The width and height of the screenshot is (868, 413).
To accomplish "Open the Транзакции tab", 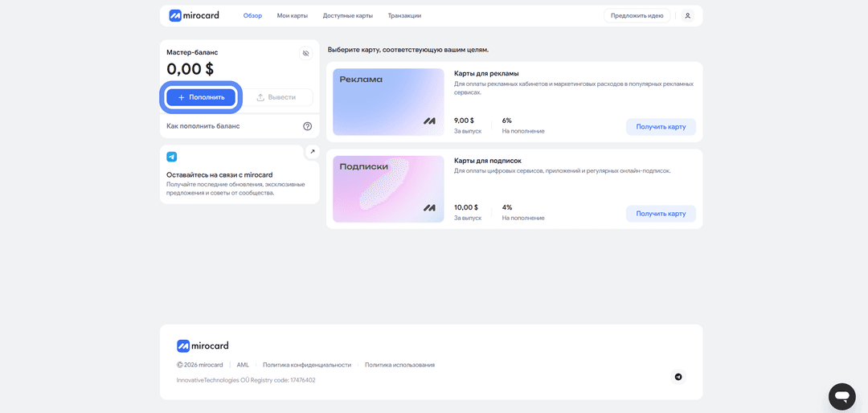I will point(404,15).
